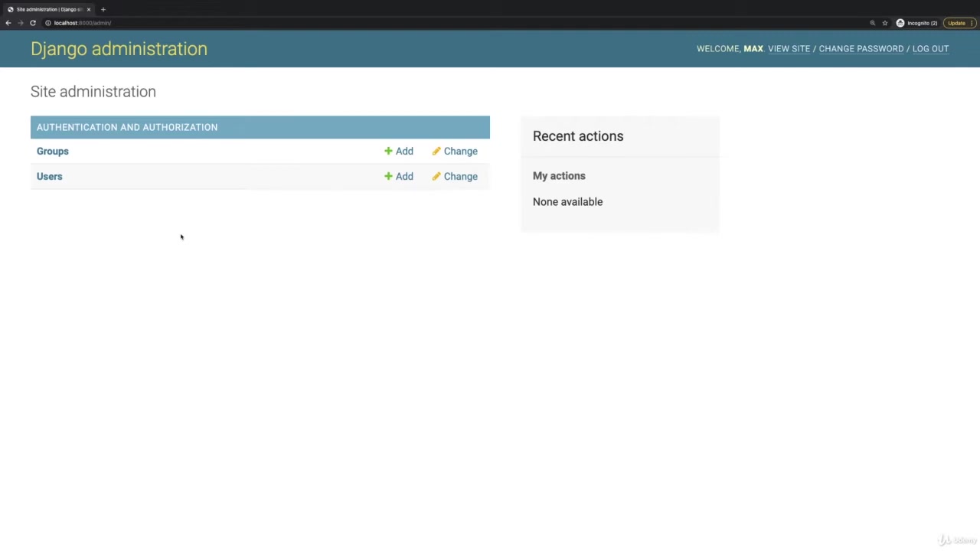
Task: Click the View Site link
Action: [789, 49]
